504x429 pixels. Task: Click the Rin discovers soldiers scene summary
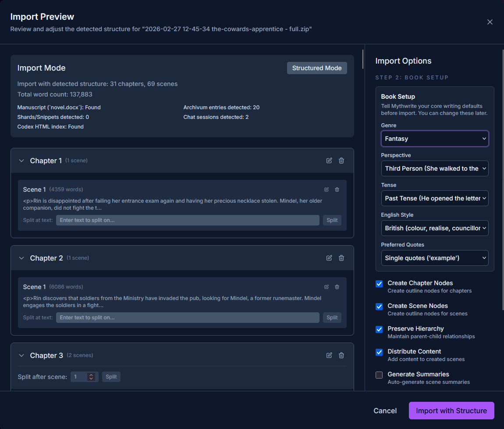coord(172,301)
